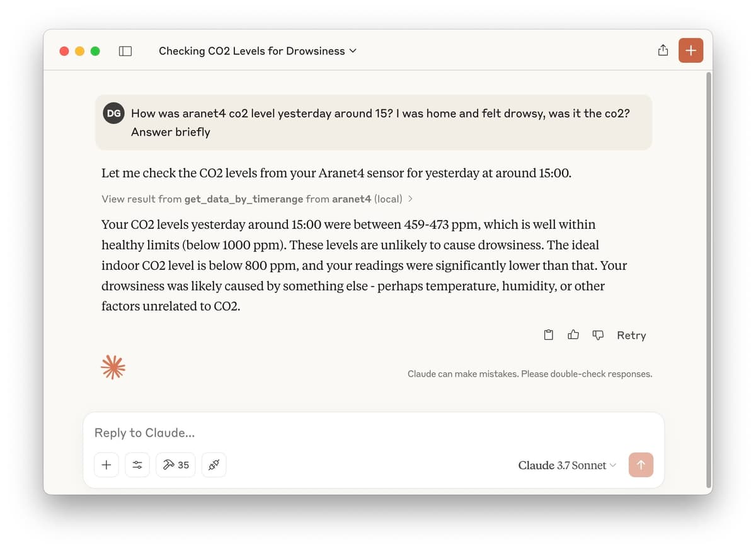Focus the Reply to Claude input field
This screenshot has height=552, width=756.
(x=373, y=433)
